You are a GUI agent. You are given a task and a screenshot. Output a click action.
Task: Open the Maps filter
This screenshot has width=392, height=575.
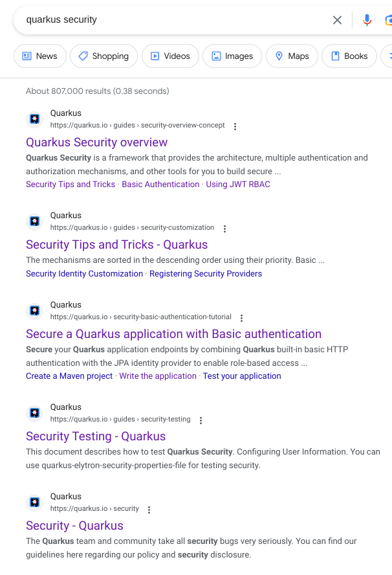click(x=292, y=56)
